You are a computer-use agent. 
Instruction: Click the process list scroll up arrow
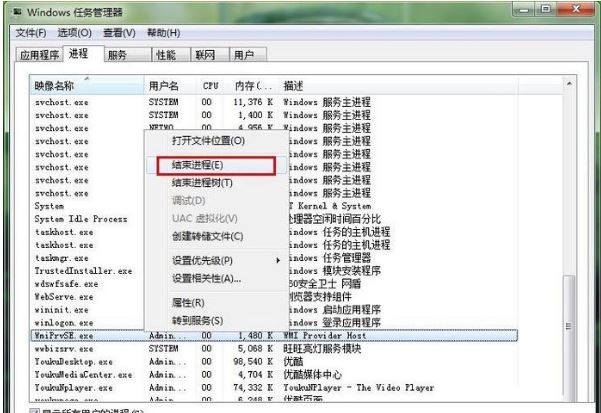(x=569, y=83)
